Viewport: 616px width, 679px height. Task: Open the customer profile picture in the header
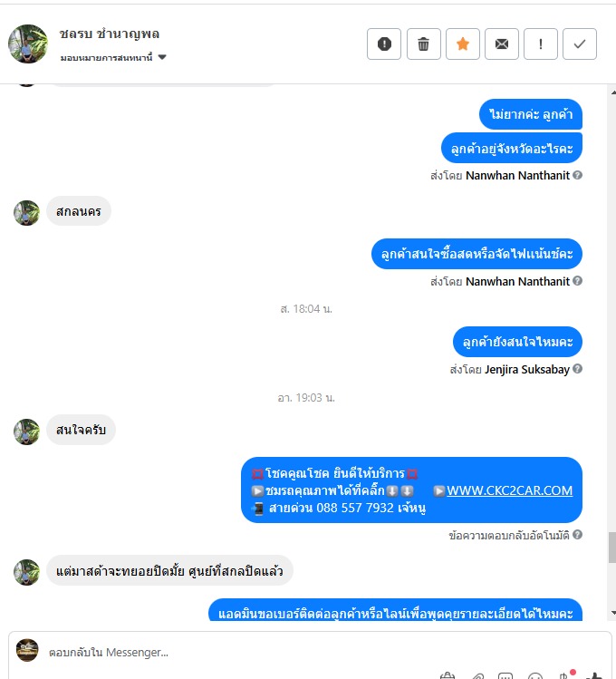point(28,44)
